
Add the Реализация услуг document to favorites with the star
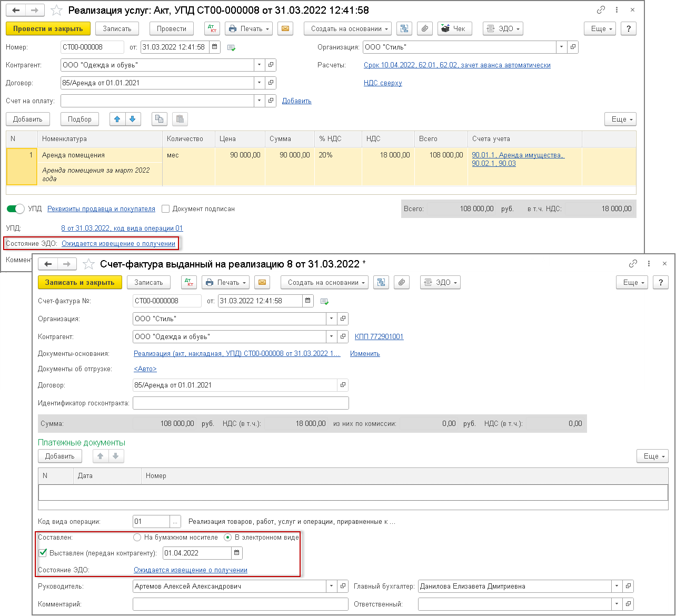[57, 11]
